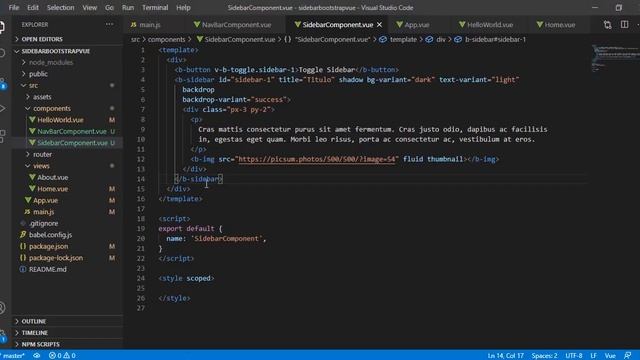Expand the NPM Scripts panel
Screen dimensions: 640x360
(67, 344)
